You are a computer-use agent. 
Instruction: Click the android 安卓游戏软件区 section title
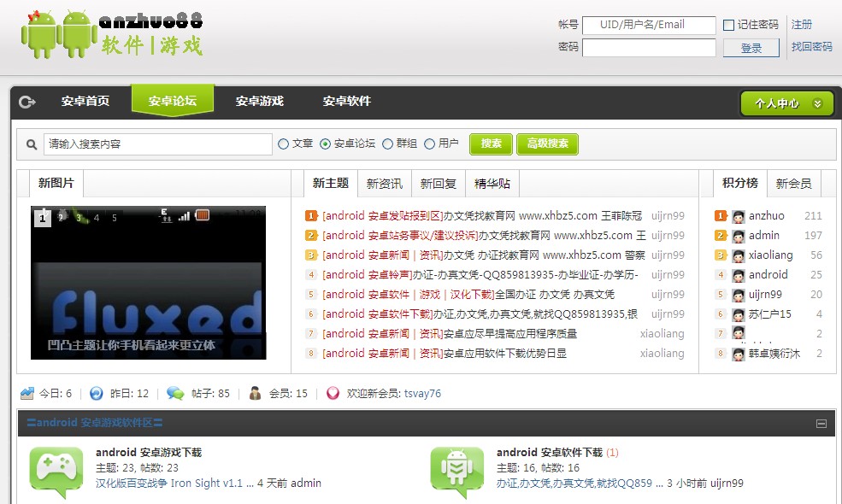(x=95, y=423)
